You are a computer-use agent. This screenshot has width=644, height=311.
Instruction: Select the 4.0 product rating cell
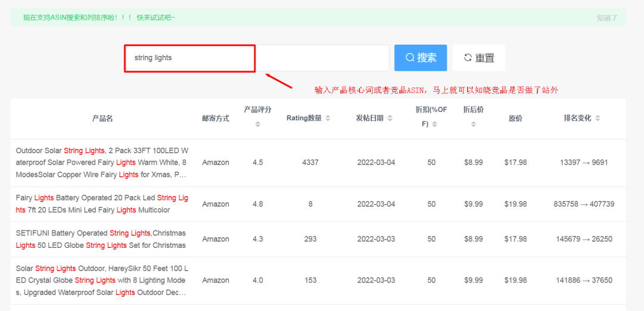point(258,280)
